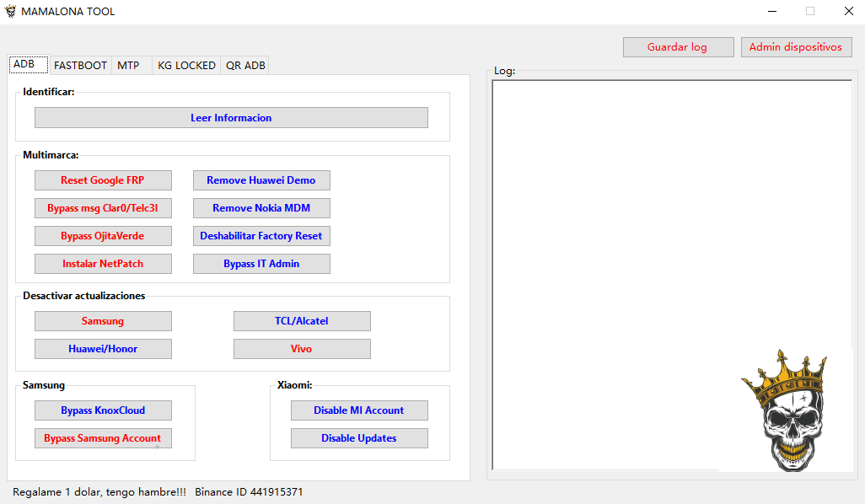The image size is (865, 504).
Task: Run Reset Google FRP
Action: click(103, 180)
